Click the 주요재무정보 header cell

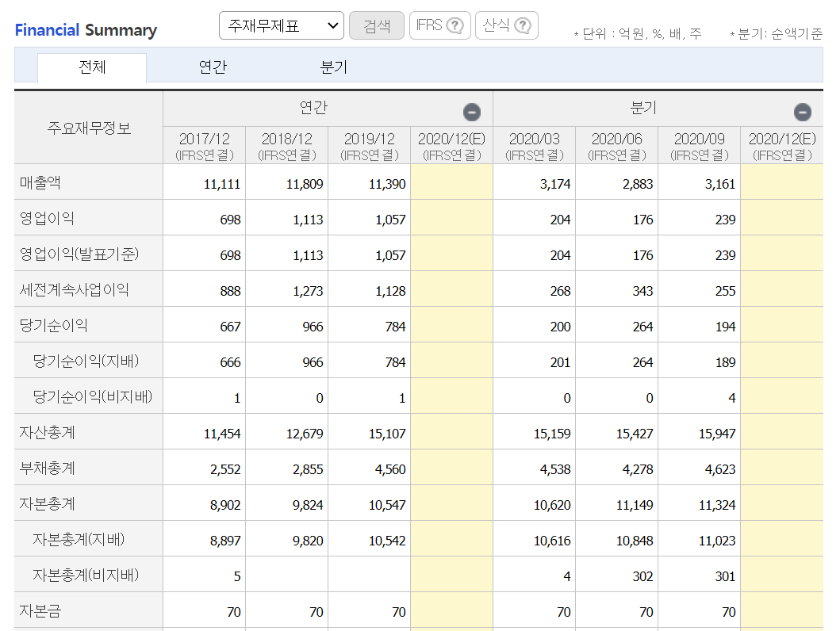(88, 128)
